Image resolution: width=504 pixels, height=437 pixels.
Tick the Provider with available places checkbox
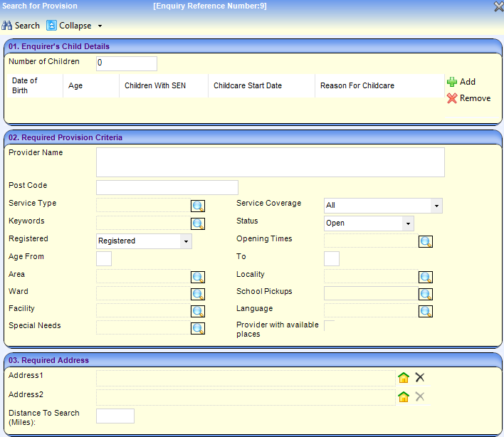coord(329,326)
